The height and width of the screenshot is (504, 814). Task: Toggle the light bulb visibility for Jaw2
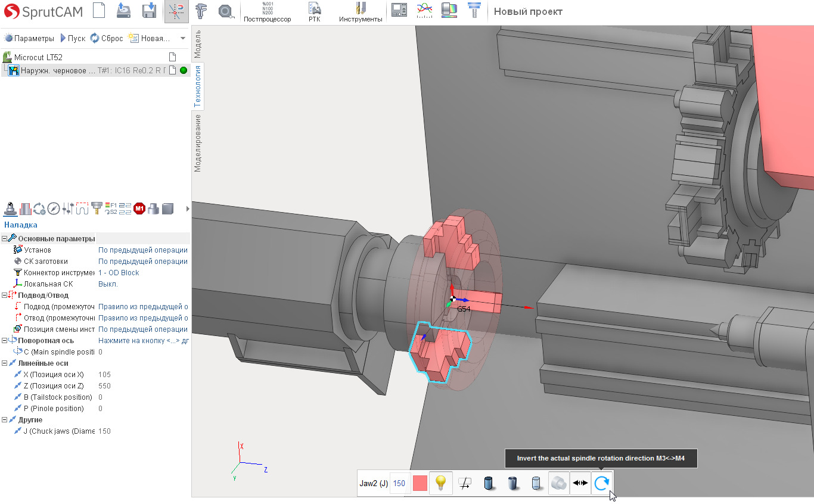point(441,483)
